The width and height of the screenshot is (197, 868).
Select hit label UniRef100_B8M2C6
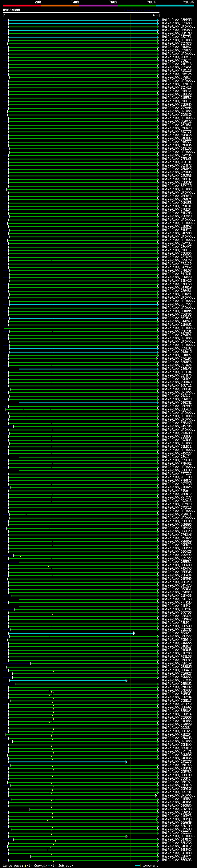(177, 843)
